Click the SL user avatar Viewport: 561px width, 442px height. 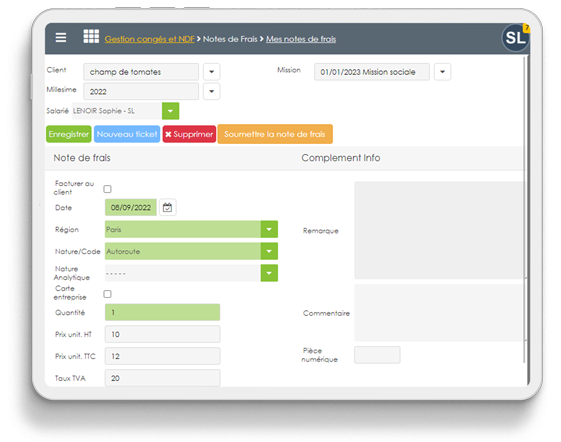click(515, 38)
